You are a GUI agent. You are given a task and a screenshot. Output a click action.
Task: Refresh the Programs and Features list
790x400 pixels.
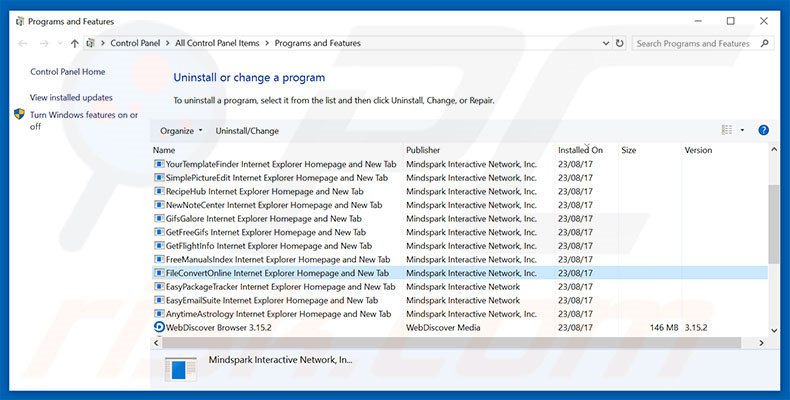tap(620, 43)
